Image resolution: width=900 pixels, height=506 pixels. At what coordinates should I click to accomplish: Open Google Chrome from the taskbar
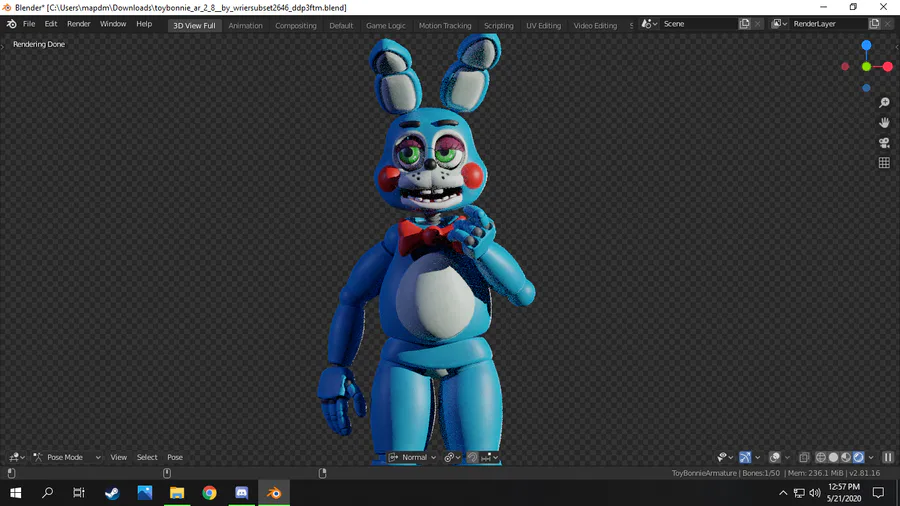pyautogui.click(x=210, y=493)
